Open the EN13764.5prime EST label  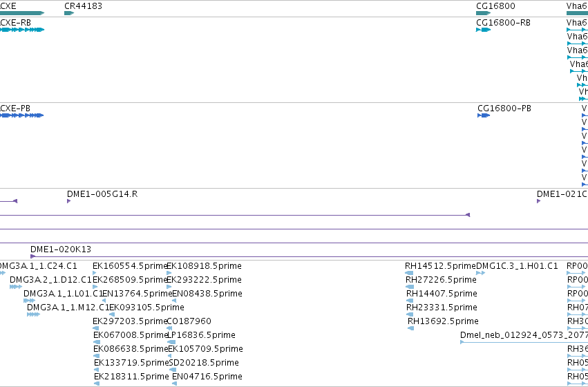[x=137, y=294]
